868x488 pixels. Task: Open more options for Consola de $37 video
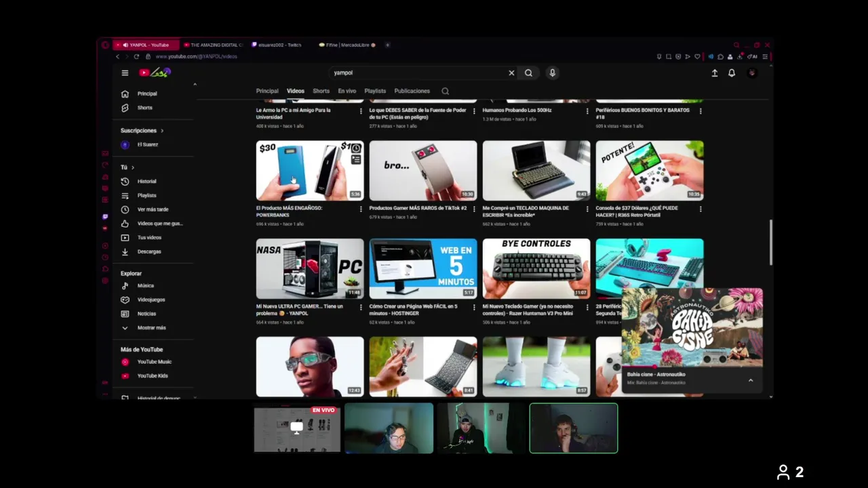pyautogui.click(x=701, y=209)
